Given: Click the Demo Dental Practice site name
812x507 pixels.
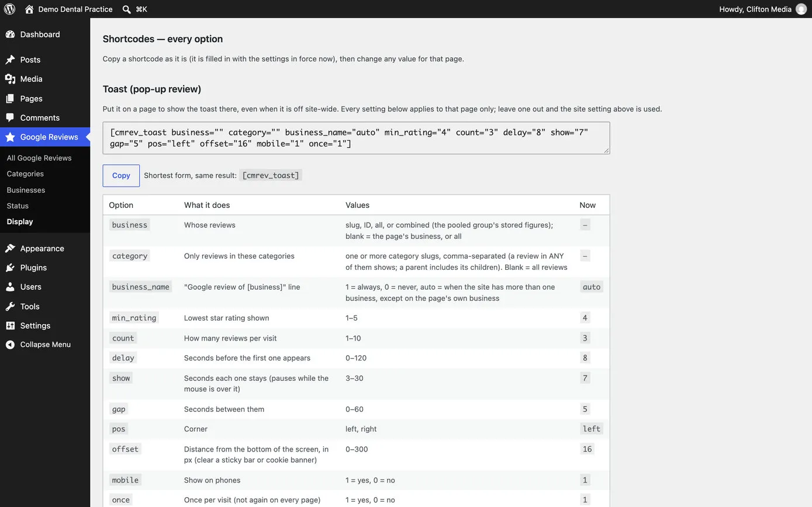Looking at the screenshot, I should point(75,9).
